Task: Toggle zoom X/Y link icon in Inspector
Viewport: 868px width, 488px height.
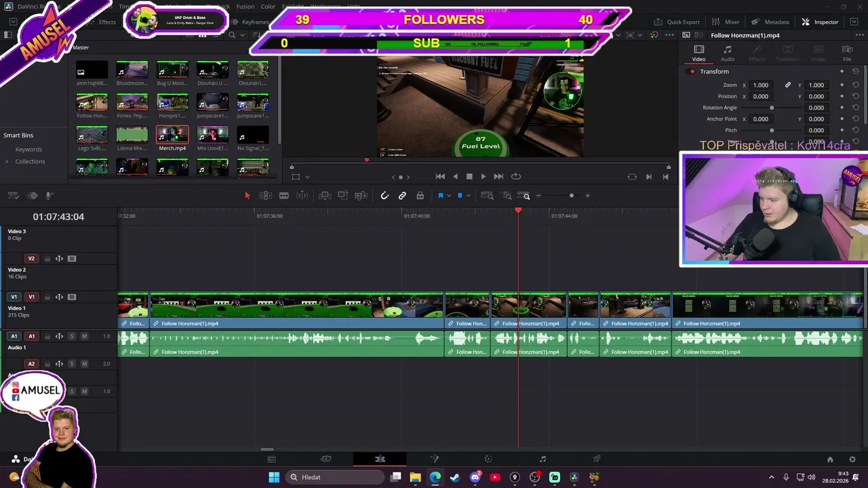Action: coord(788,85)
